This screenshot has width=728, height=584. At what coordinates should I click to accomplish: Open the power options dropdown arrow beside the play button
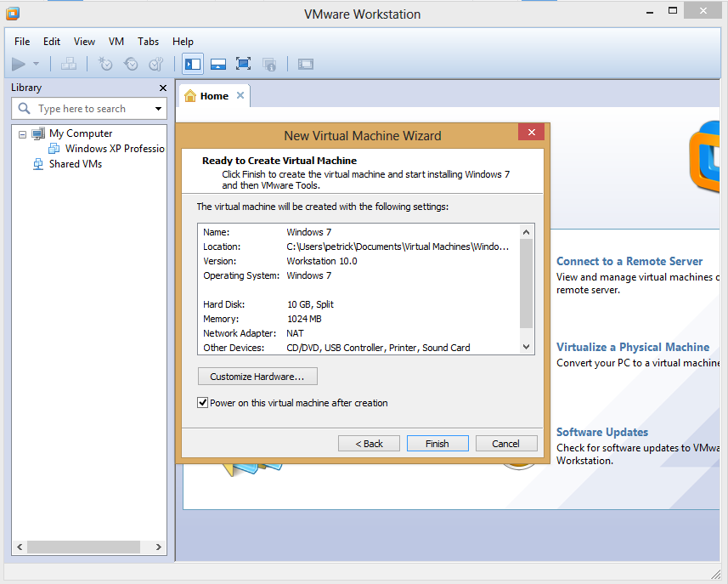click(37, 64)
